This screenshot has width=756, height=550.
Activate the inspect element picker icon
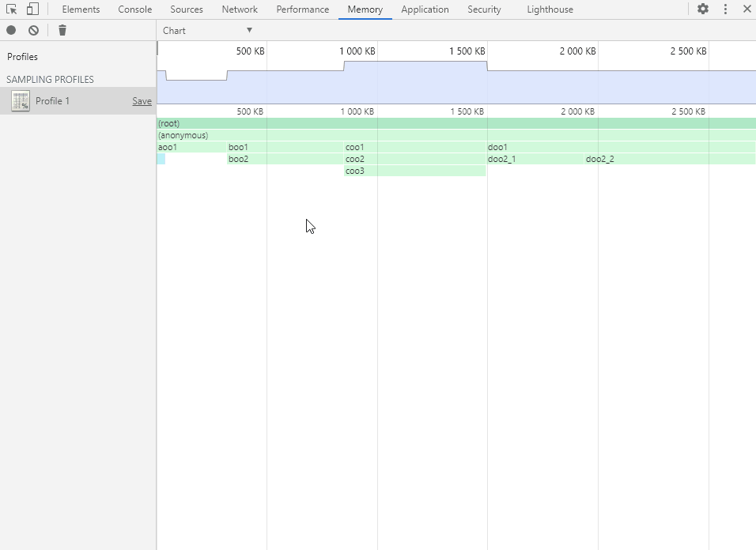pyautogui.click(x=12, y=9)
